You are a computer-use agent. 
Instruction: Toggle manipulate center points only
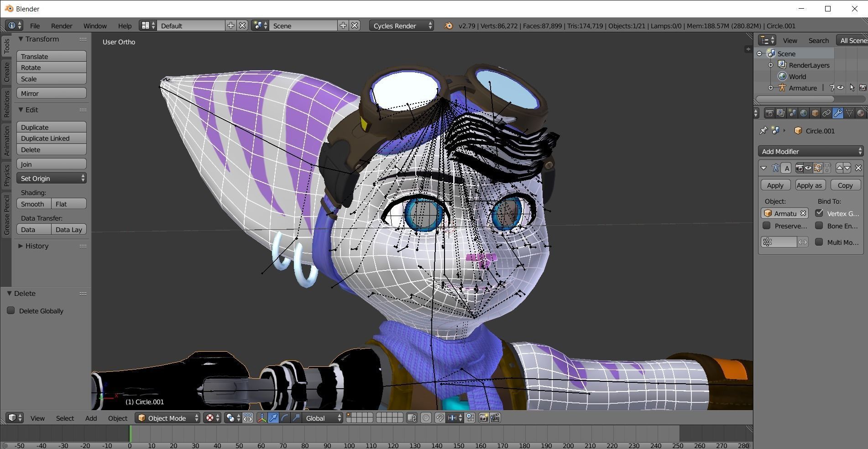(248, 418)
